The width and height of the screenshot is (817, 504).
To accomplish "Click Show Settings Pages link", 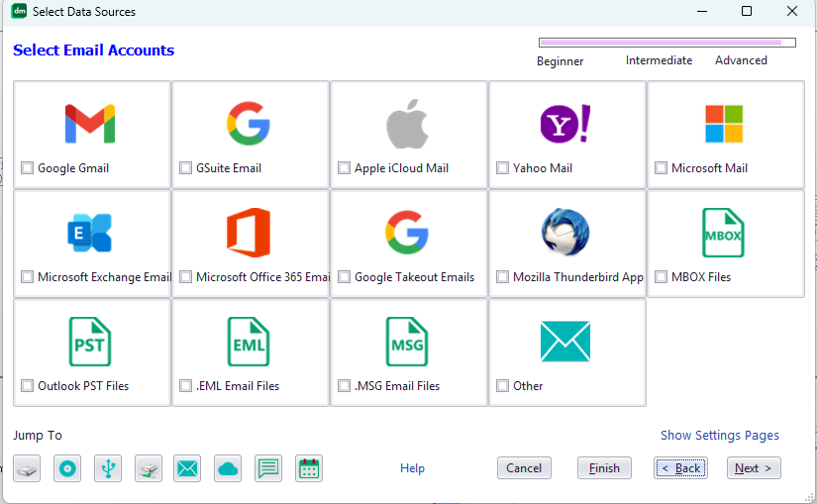I will click(720, 436).
